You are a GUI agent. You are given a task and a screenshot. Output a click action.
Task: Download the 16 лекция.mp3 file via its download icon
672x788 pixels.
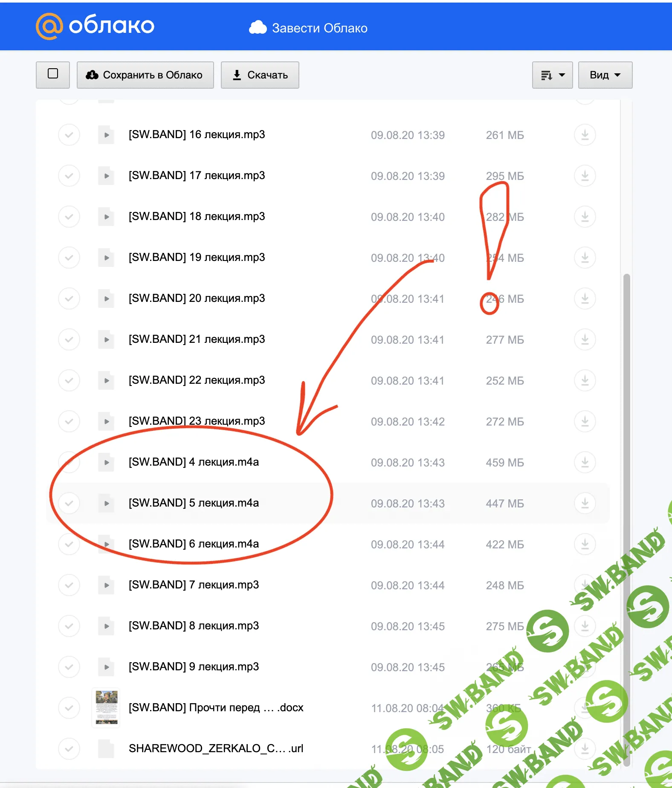585,135
